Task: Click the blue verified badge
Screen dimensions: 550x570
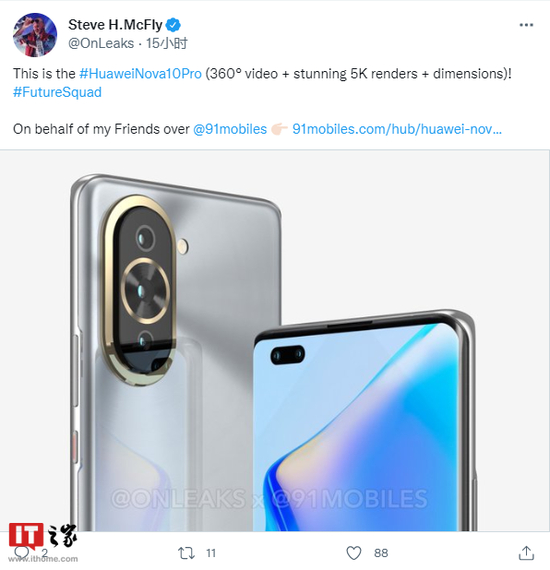Action: tap(173, 25)
